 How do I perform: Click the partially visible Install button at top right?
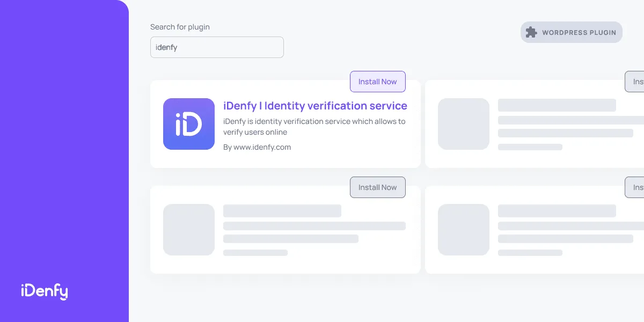pyautogui.click(x=634, y=82)
